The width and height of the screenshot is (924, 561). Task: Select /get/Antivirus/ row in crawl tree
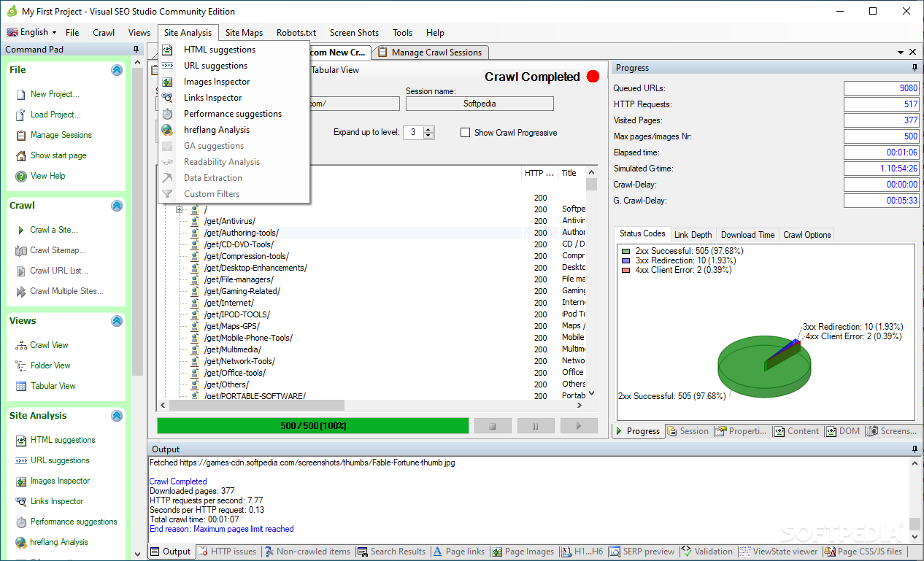230,221
